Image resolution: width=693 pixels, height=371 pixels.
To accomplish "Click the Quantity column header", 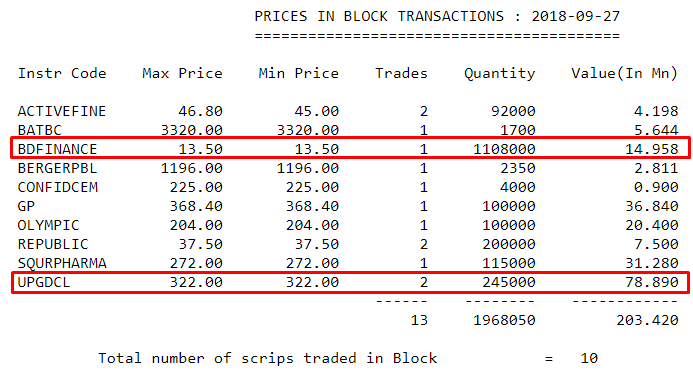I will point(499,74).
